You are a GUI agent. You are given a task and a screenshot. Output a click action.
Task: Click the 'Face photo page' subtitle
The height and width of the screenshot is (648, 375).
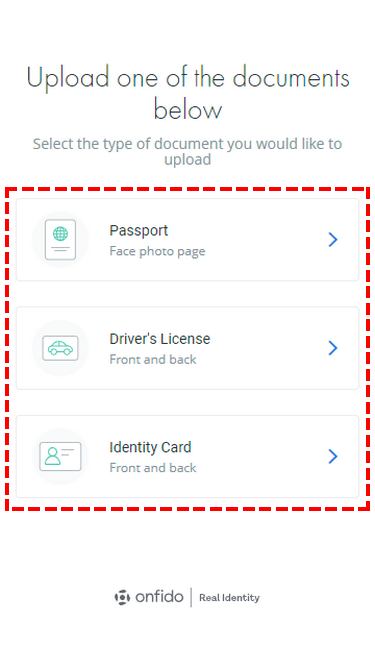(x=157, y=251)
